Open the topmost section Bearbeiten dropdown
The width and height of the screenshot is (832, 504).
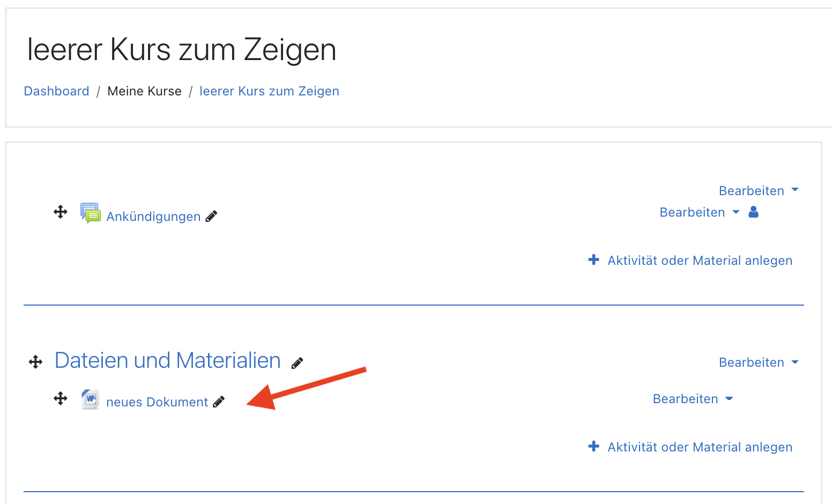(759, 191)
